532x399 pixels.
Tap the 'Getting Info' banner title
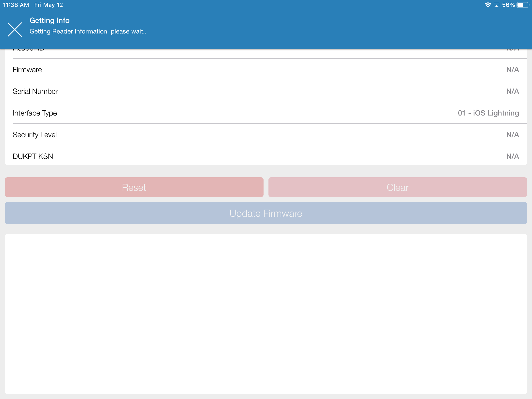tap(50, 20)
